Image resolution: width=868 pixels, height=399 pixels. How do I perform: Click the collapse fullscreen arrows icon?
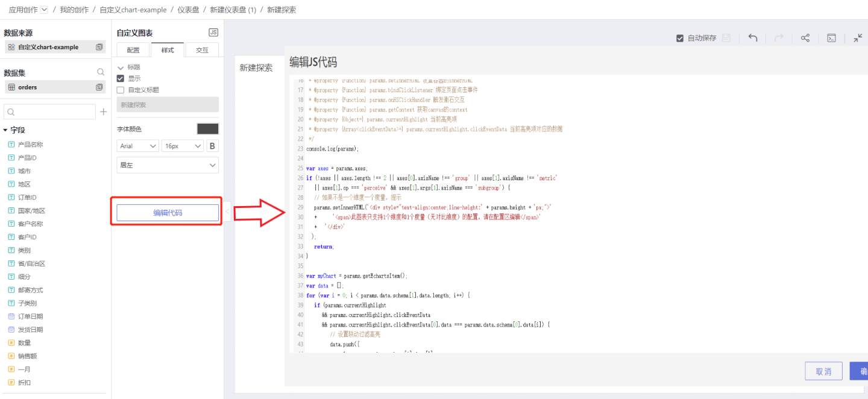click(858, 38)
